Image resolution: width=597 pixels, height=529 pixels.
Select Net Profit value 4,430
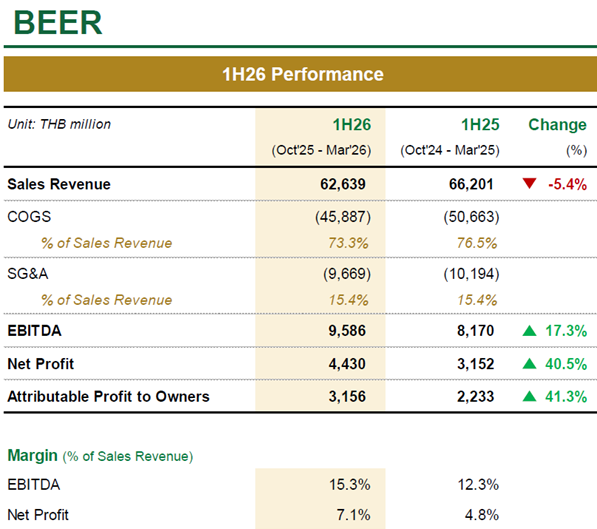[347, 364]
